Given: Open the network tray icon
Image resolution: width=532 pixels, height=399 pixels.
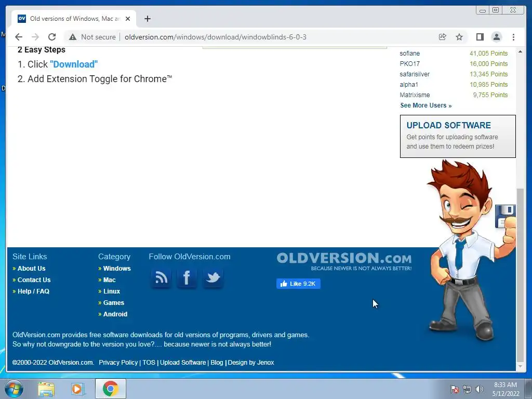Looking at the screenshot, I should pyautogui.click(x=467, y=389).
